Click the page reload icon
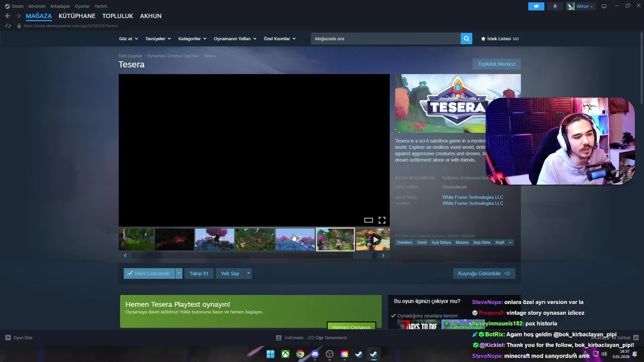 click(8, 26)
